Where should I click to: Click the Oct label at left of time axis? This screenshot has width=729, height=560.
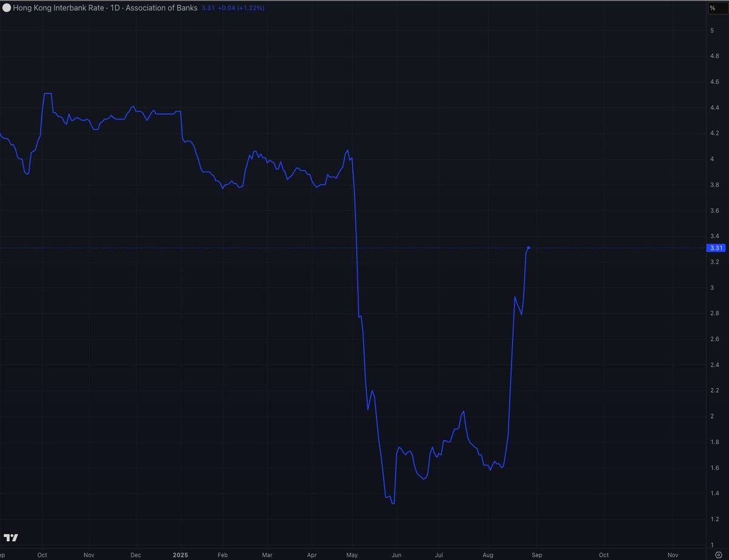click(42, 555)
